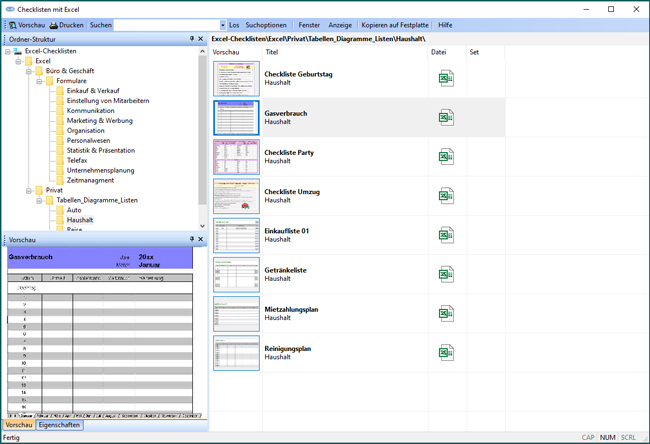Viewport: 650px width, 444px height.
Task: Open the Hilfe menu
Action: point(445,25)
